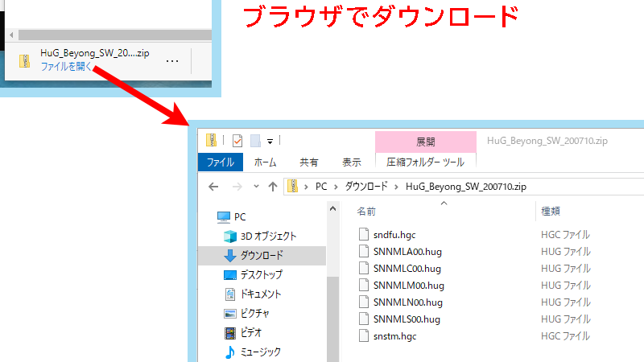Click the new folder icon in title bar

(255, 141)
